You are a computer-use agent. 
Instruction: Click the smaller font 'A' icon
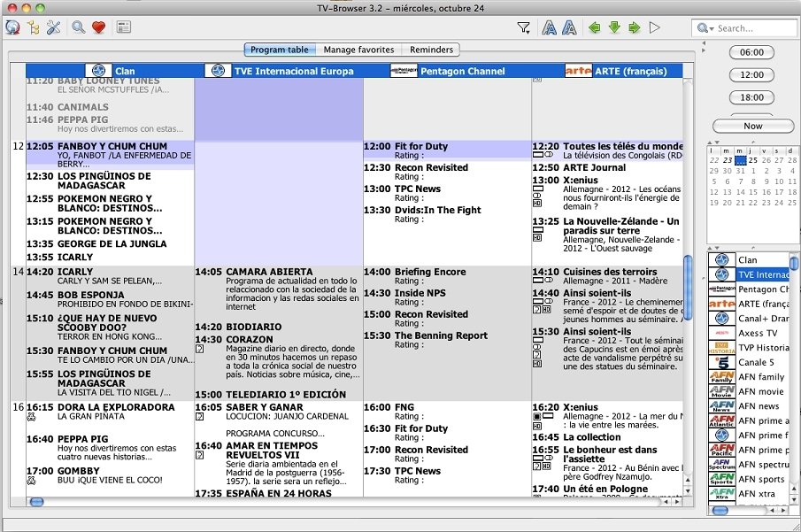[569, 27]
